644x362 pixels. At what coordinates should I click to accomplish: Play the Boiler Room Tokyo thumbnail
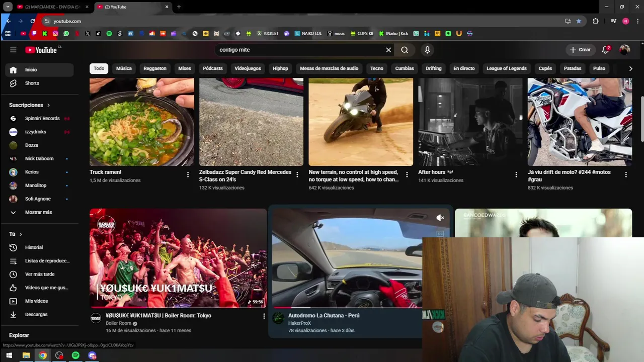(x=178, y=258)
